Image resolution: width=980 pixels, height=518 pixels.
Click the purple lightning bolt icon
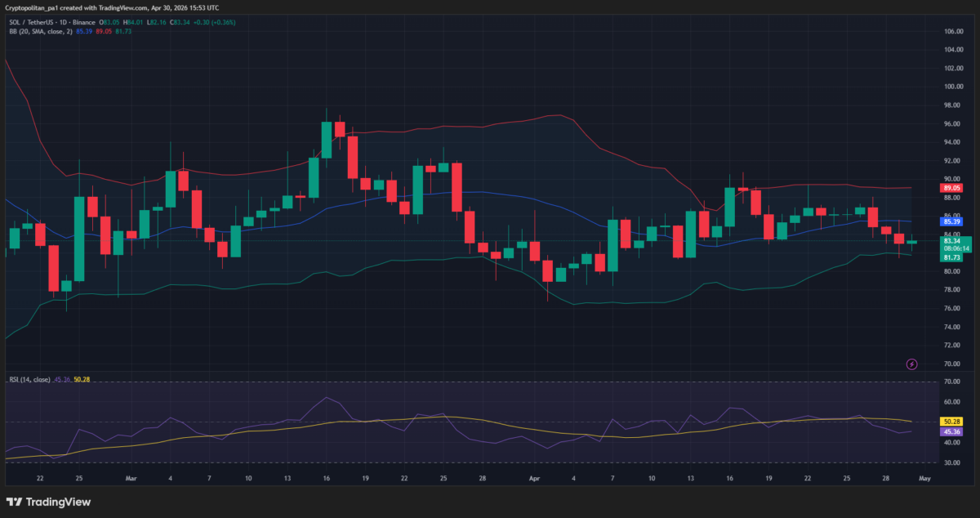912,364
